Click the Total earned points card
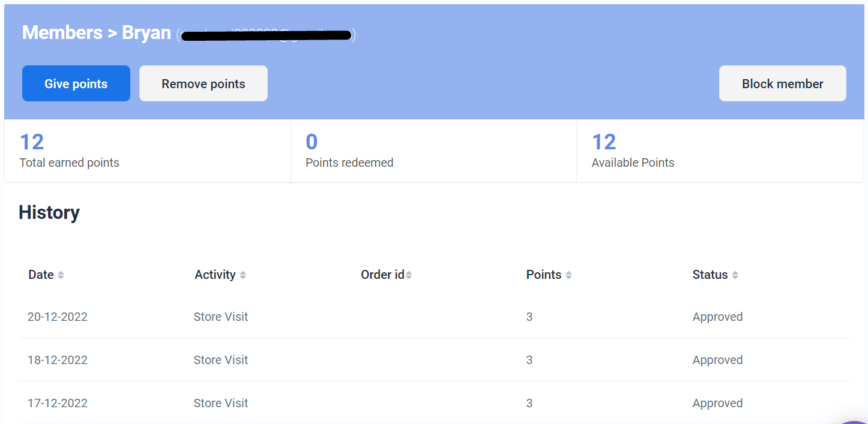Viewport: 868px width, 424px height. [x=148, y=151]
